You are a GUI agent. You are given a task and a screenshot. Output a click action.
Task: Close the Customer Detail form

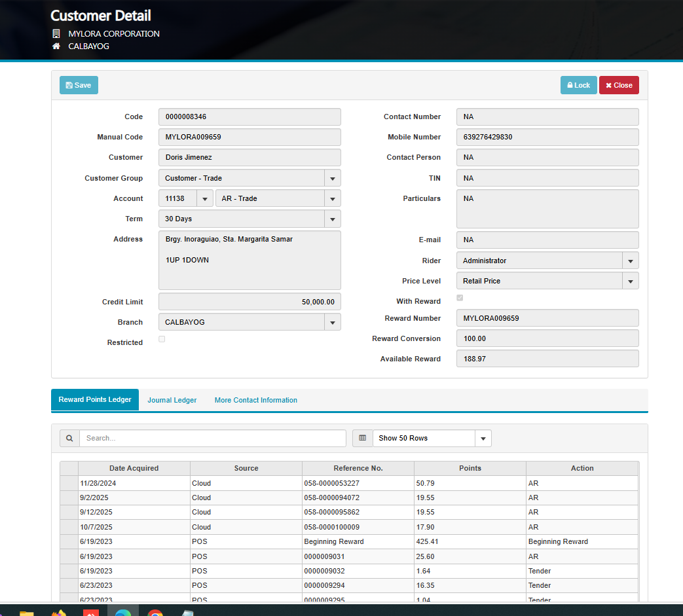618,85
